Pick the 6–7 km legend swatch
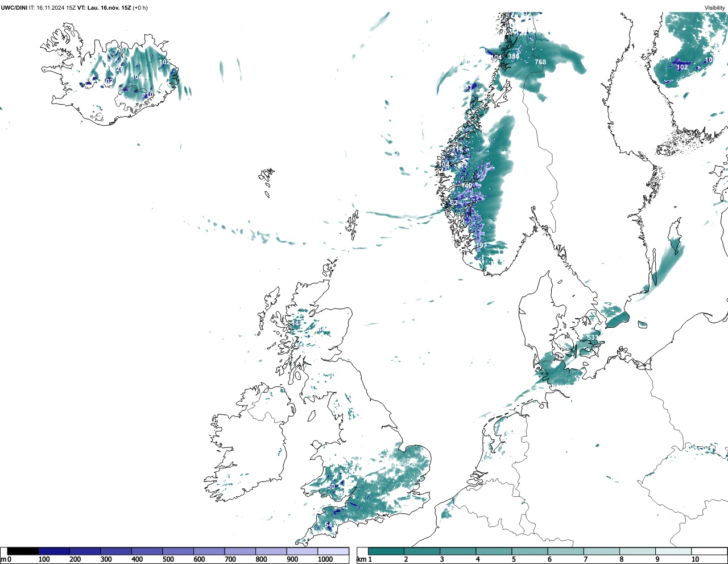 pyautogui.click(x=565, y=551)
